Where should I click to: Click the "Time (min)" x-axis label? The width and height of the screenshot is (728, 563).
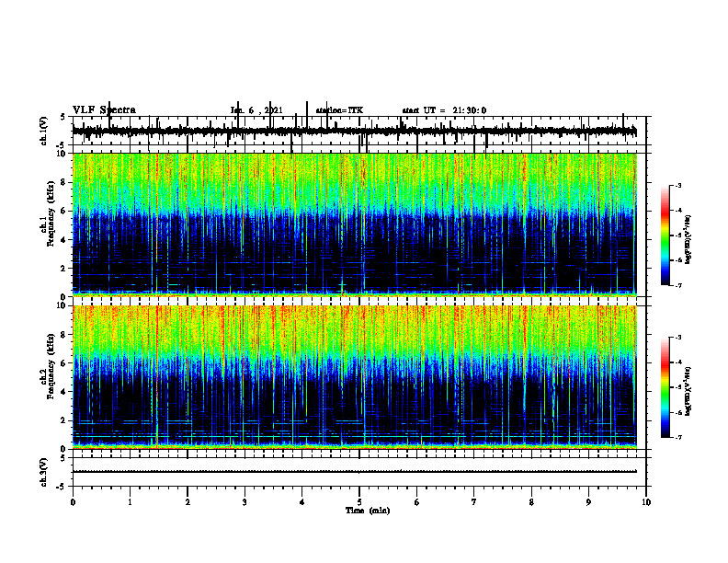(368, 511)
